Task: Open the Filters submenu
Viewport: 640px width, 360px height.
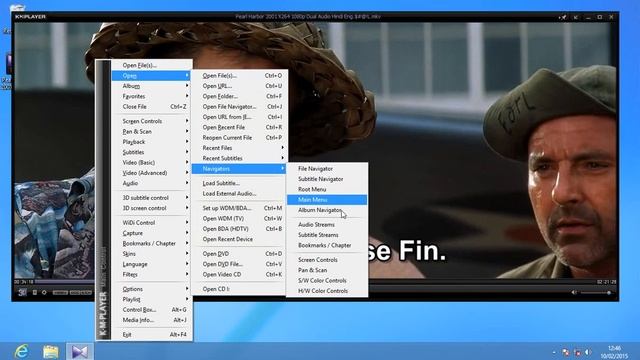Action: (x=152, y=274)
